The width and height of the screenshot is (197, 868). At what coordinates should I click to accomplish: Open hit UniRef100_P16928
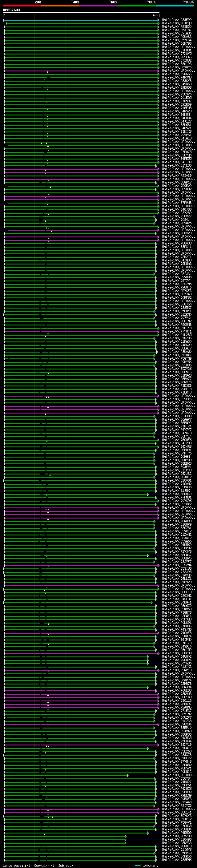click(177, 582)
